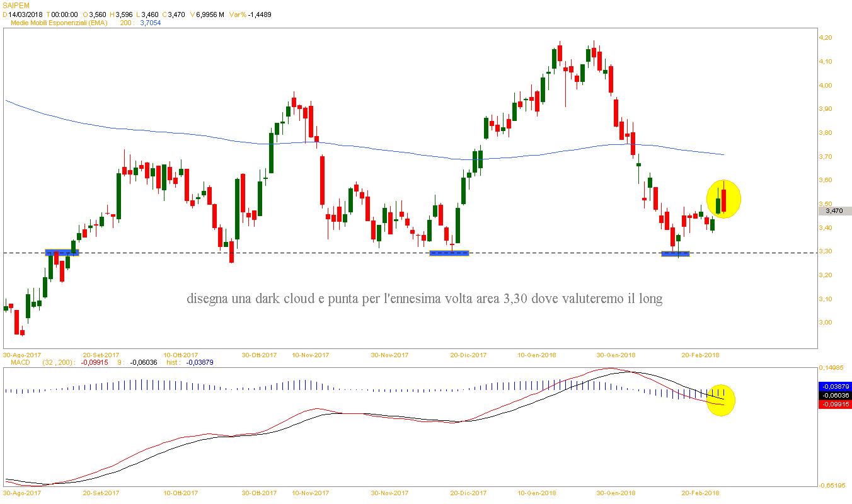The width and height of the screenshot is (852, 504).
Task: Click the 4,20 level on the price axis
Action: (825, 38)
